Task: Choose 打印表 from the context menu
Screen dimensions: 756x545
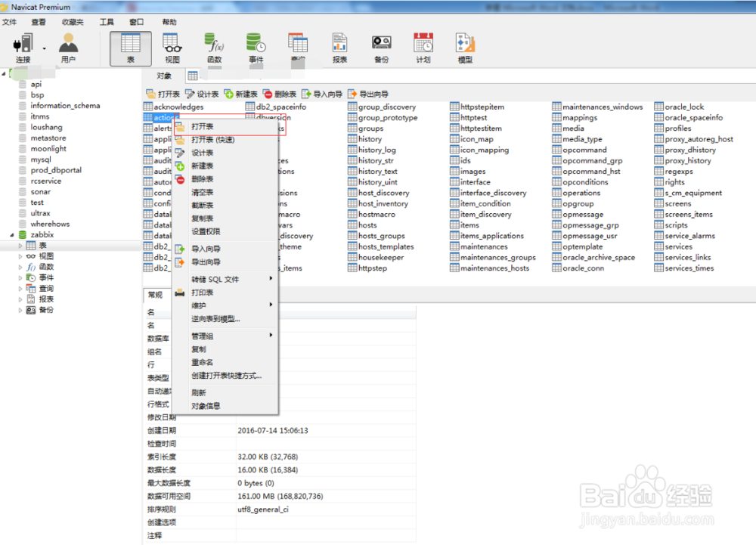Action: click(225, 293)
